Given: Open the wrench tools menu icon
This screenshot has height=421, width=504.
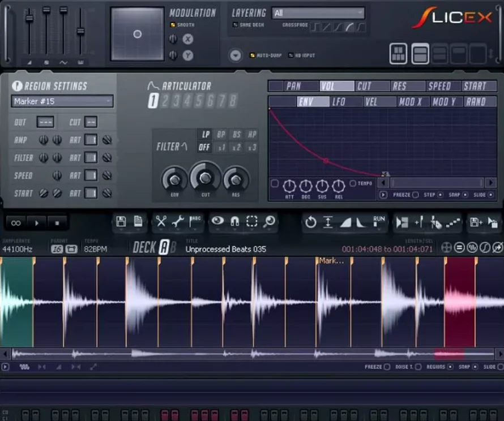Looking at the screenshot, I should 178,222.
